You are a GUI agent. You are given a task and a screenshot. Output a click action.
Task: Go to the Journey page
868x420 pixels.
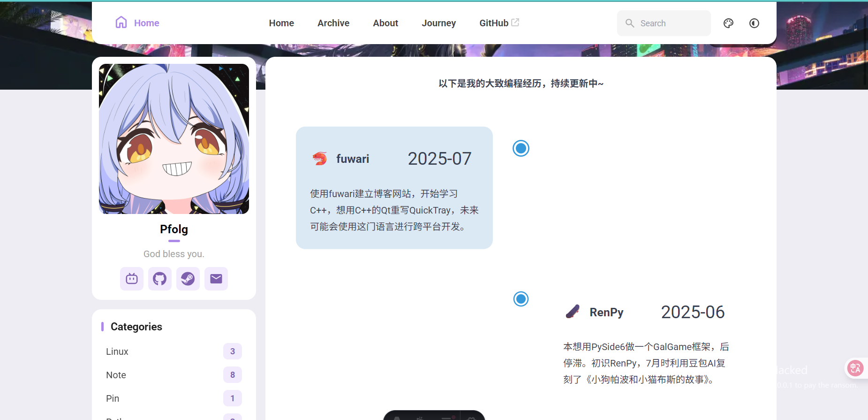click(438, 23)
